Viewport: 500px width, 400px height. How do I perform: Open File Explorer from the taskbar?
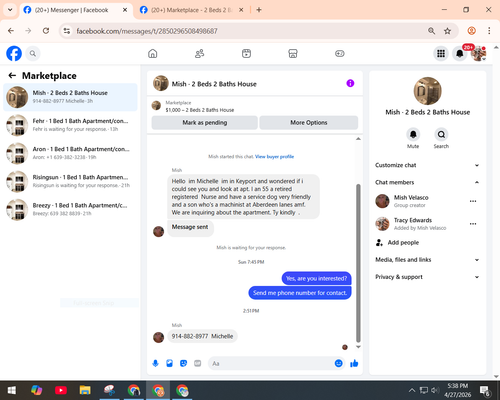pyautogui.click(x=85, y=390)
